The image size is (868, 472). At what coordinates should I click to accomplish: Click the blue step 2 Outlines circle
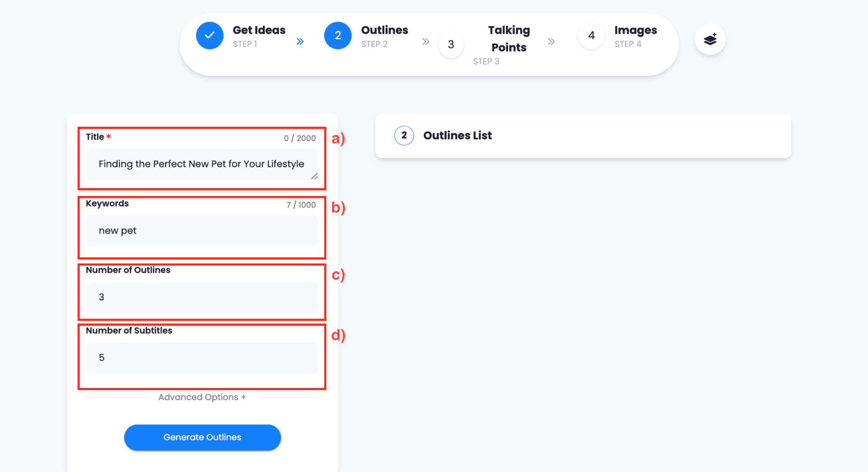point(337,35)
